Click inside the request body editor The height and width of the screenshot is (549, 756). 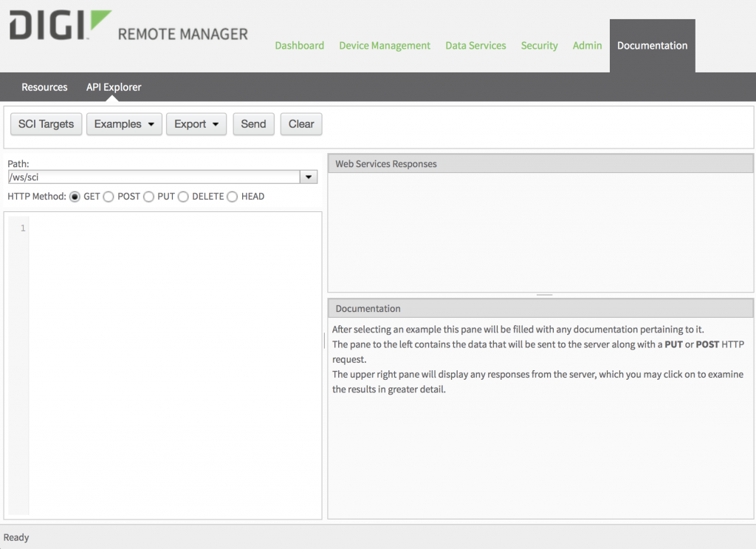click(x=175, y=365)
